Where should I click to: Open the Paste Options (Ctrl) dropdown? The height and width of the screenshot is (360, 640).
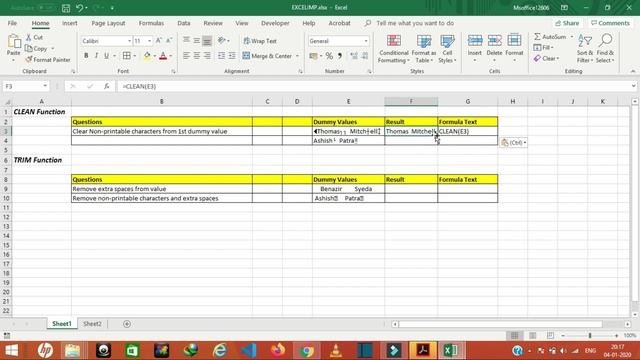(x=513, y=142)
